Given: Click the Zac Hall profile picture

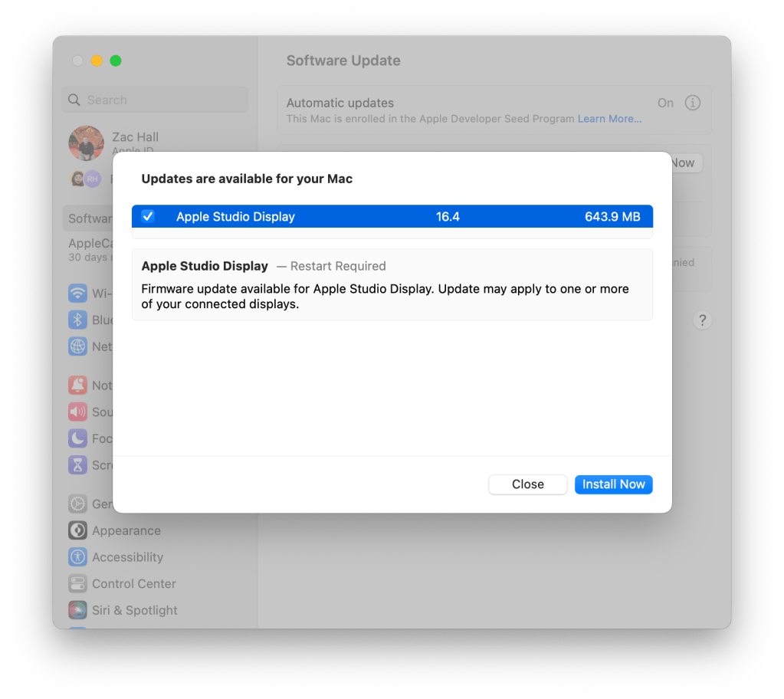Looking at the screenshot, I should pyautogui.click(x=86, y=143).
